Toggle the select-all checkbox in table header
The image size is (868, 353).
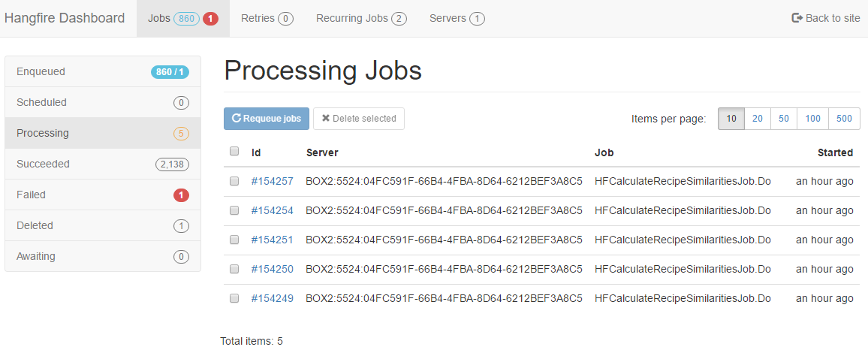(234, 151)
